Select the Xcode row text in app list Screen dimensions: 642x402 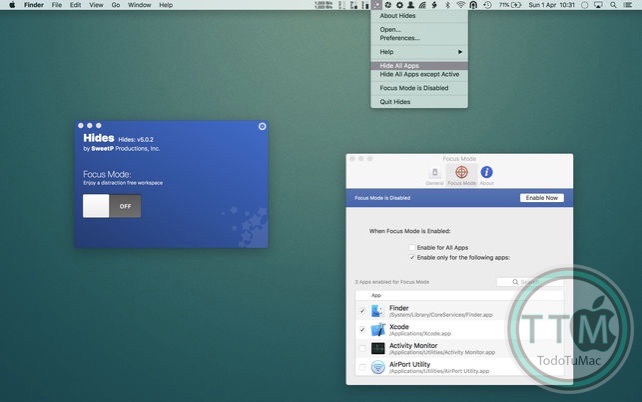pyautogui.click(x=420, y=330)
